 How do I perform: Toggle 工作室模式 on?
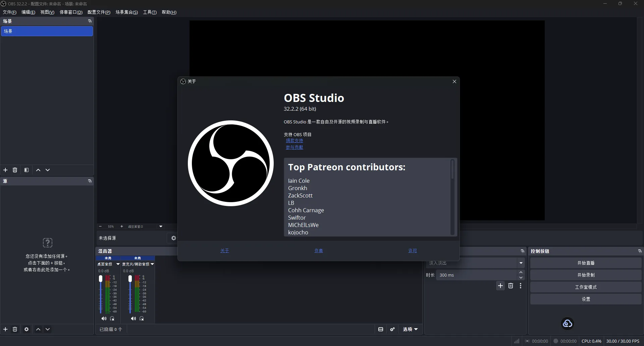click(586, 287)
